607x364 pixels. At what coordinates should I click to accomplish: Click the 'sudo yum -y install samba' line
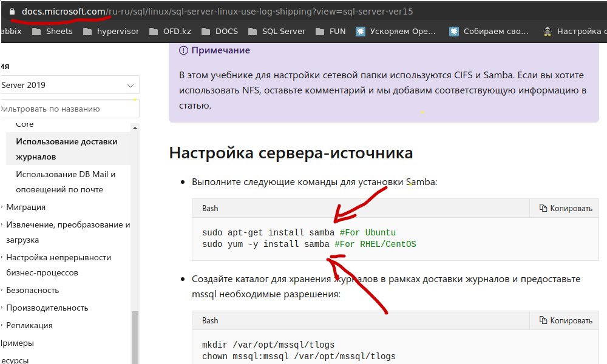click(309, 244)
